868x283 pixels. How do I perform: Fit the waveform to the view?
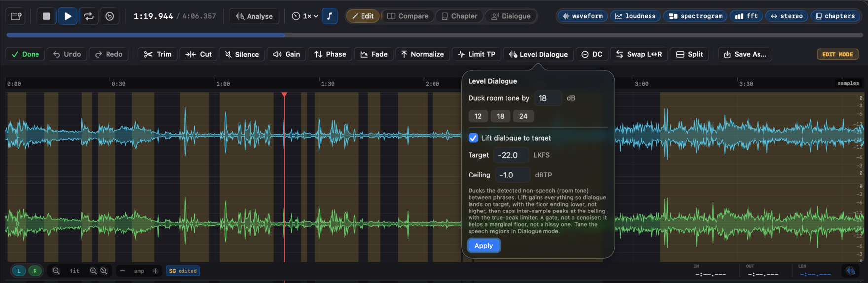point(75,271)
